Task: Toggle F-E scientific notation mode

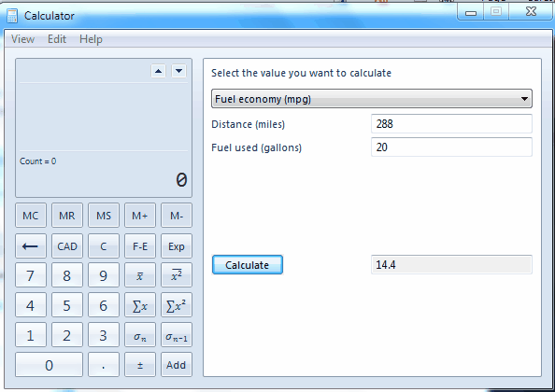Action: (140, 246)
